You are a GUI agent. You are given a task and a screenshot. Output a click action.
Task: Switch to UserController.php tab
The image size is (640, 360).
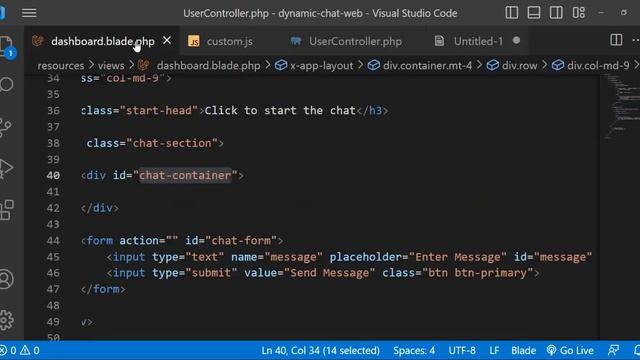click(x=355, y=41)
